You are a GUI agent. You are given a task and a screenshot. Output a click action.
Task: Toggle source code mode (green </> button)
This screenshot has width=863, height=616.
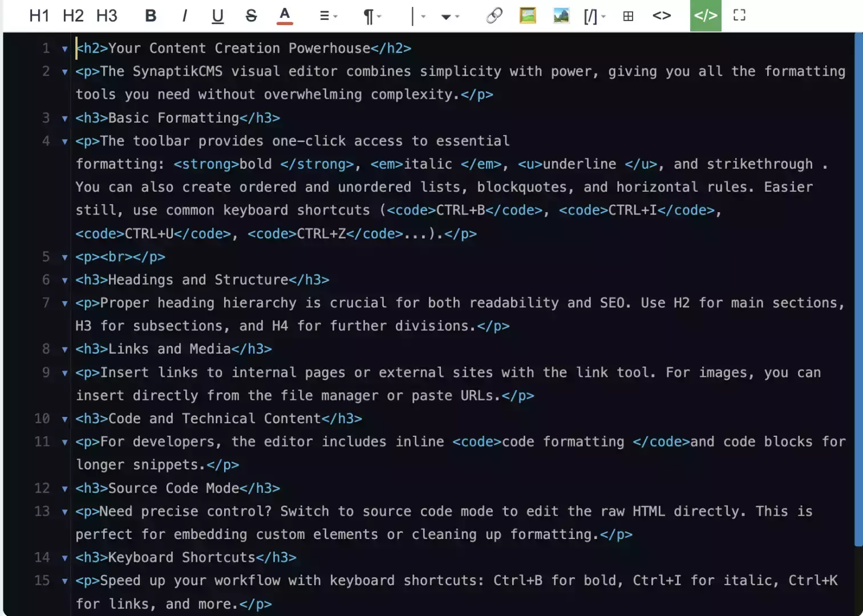[706, 15]
